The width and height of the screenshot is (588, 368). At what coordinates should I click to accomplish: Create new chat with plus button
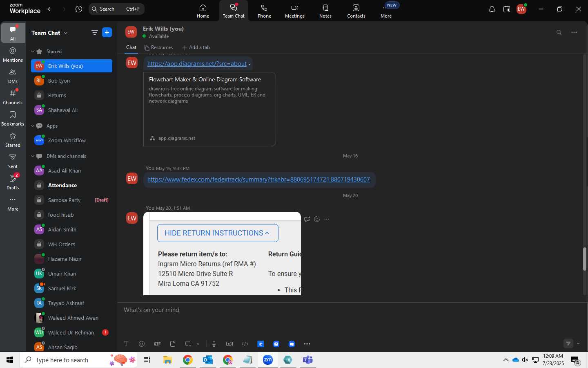coord(107,33)
